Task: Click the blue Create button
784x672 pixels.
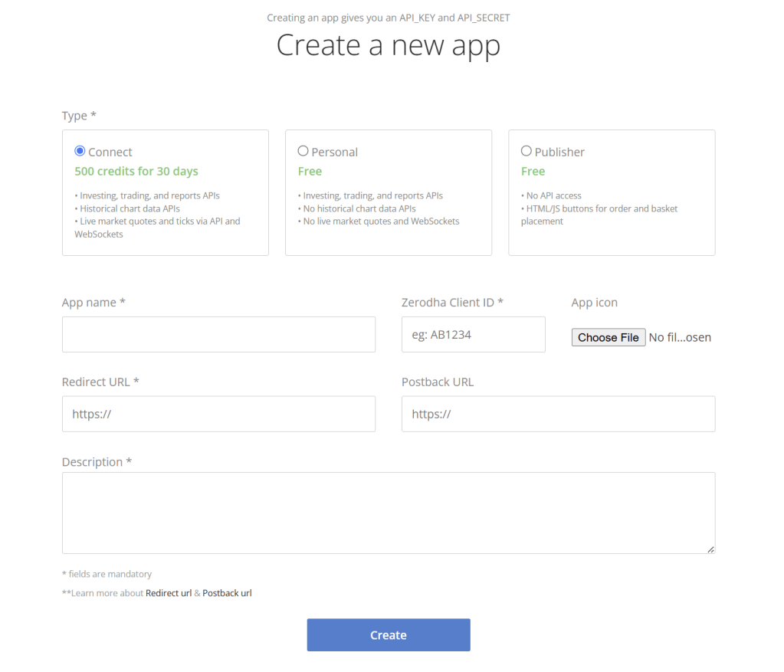Action: point(388,635)
